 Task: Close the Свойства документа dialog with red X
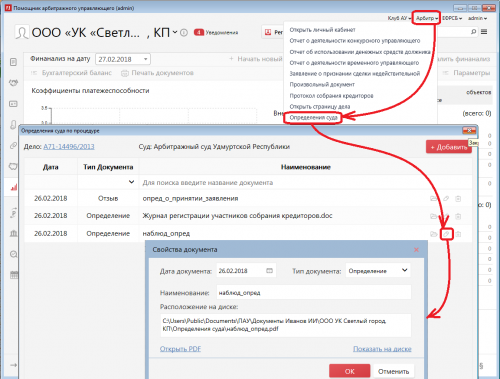tap(416, 250)
